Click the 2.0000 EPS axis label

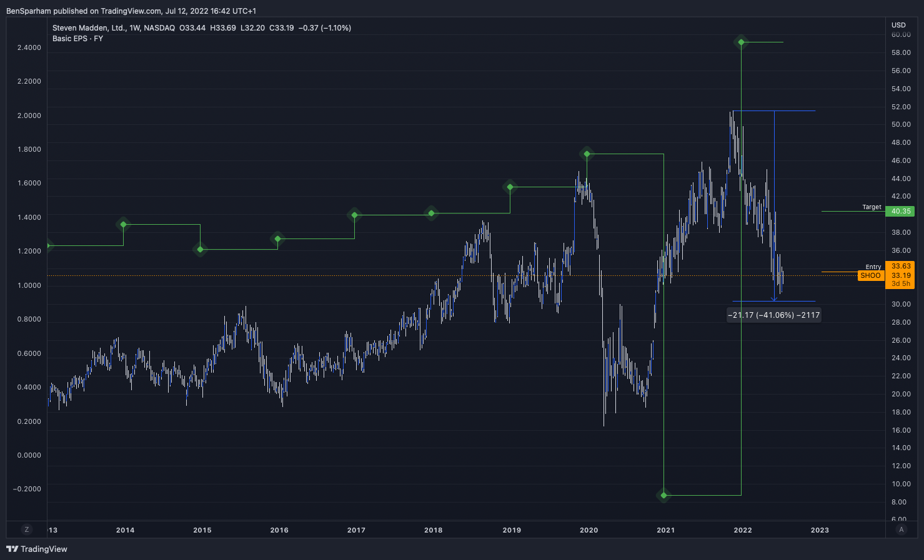click(x=29, y=115)
